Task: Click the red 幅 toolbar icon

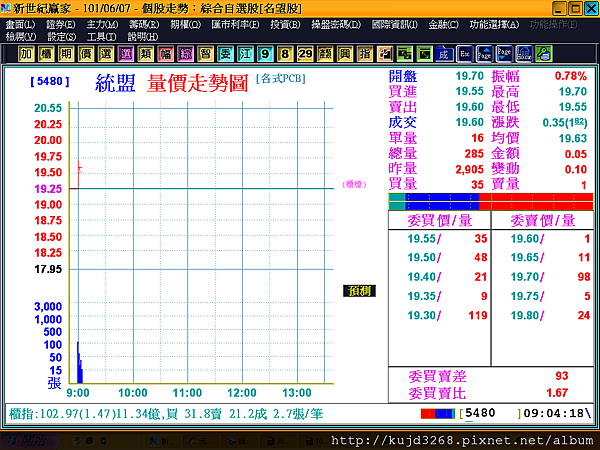Action: [165, 54]
